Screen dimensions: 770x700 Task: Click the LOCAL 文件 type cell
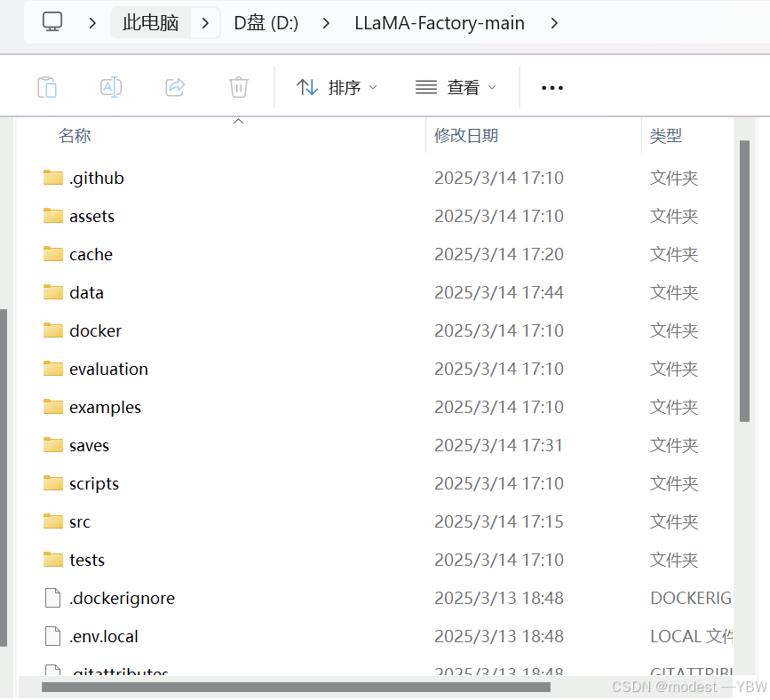(x=691, y=637)
